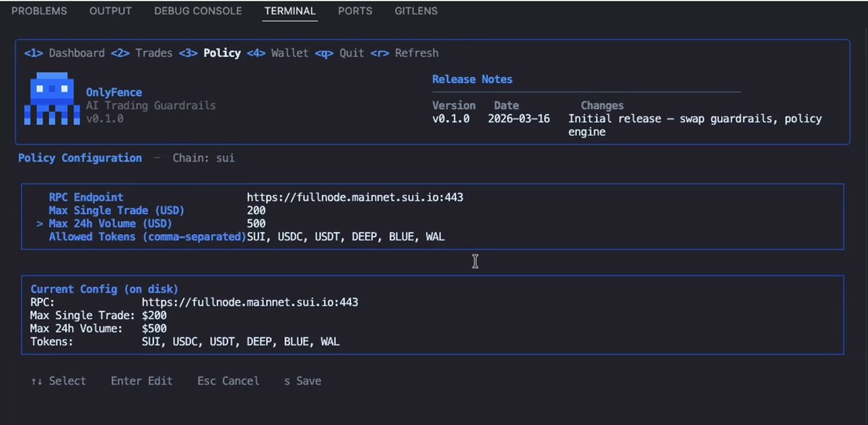Click the Select arrows hint
This screenshot has width=868, height=425.
click(x=58, y=381)
